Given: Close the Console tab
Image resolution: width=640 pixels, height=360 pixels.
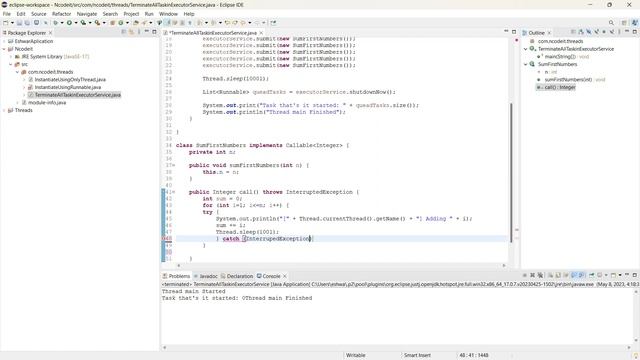Looking at the screenshot, I should coord(285,276).
